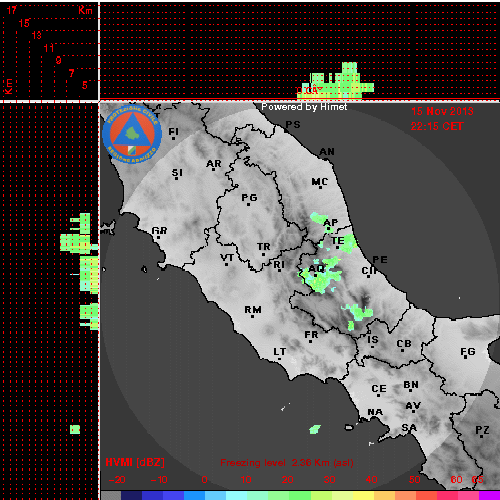Click the 15 Nov 2013 date label
Screen dimensions: 500x500
442,111
